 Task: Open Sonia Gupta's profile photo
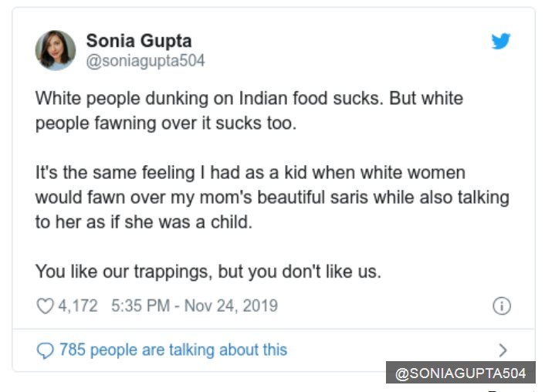click(x=56, y=50)
